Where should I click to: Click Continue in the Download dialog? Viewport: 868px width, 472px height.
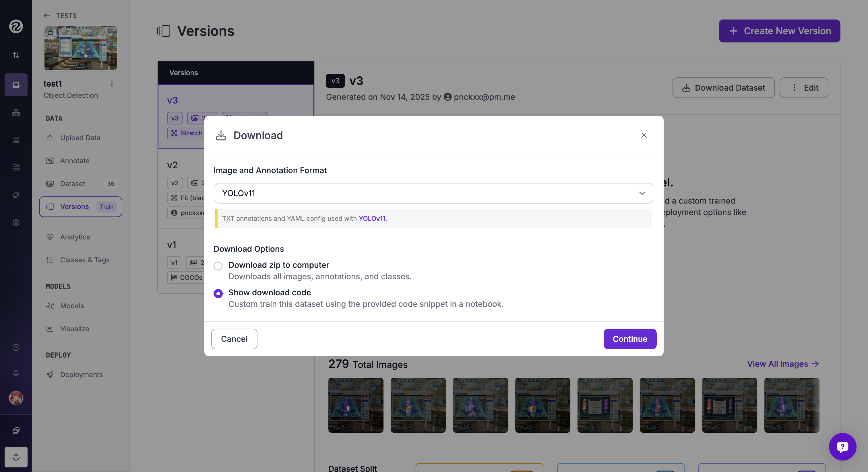629,339
